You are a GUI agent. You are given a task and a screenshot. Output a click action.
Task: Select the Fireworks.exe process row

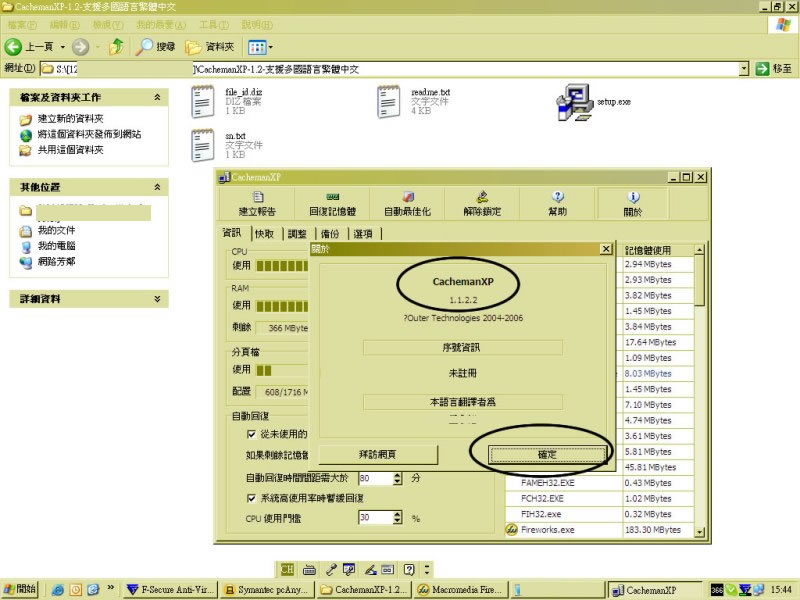tap(599, 530)
